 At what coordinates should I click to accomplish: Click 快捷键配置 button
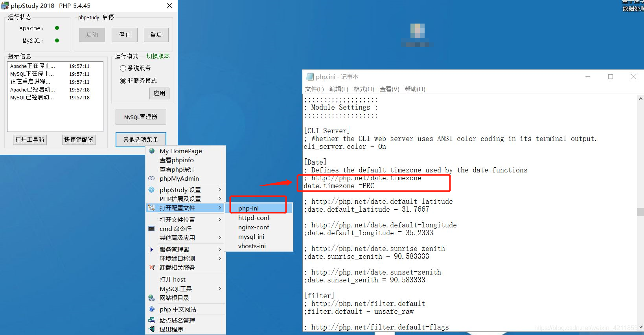(x=79, y=139)
